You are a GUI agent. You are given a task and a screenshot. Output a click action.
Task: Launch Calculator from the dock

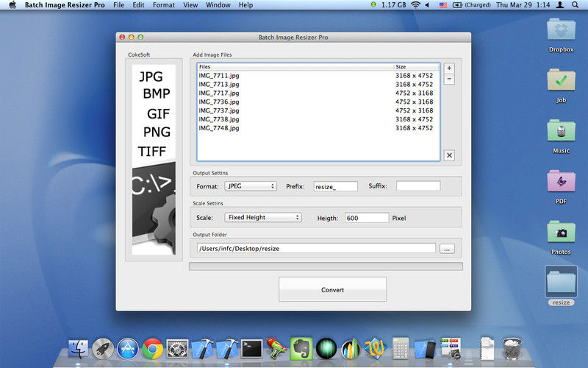401,349
